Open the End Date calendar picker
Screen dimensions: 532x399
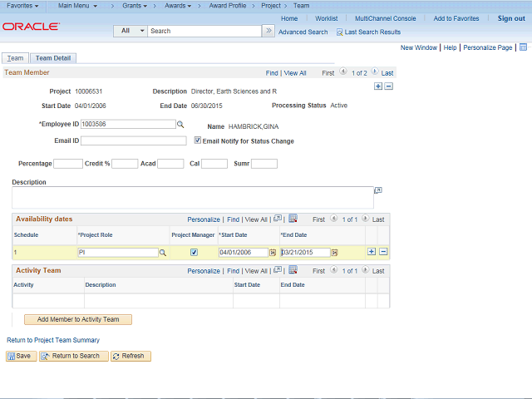point(334,252)
